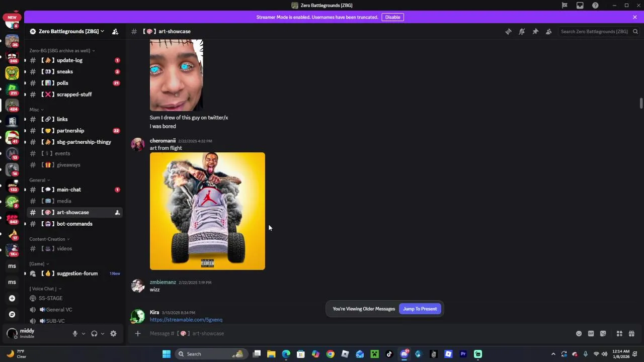Collapse the Content-Creation category

click(x=49, y=239)
